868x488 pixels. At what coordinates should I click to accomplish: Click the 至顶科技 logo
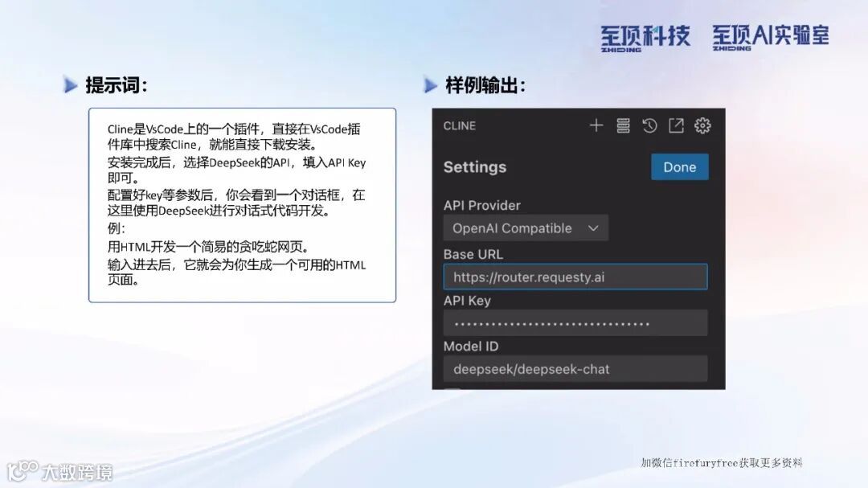pyautogui.click(x=645, y=38)
